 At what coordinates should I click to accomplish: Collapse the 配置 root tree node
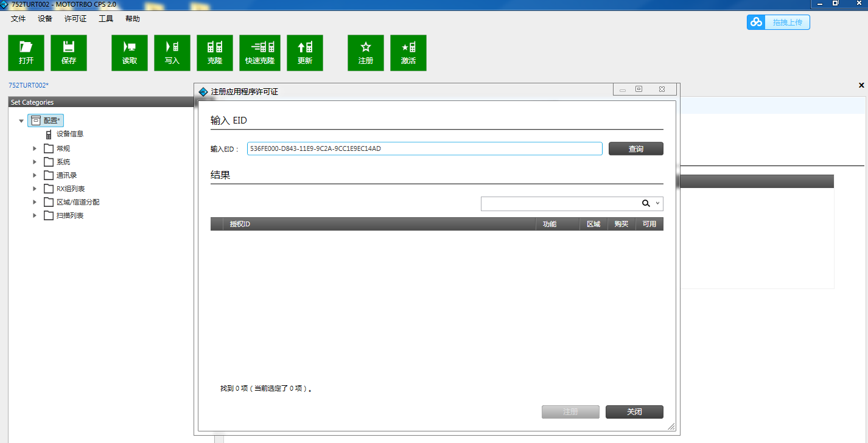22,121
